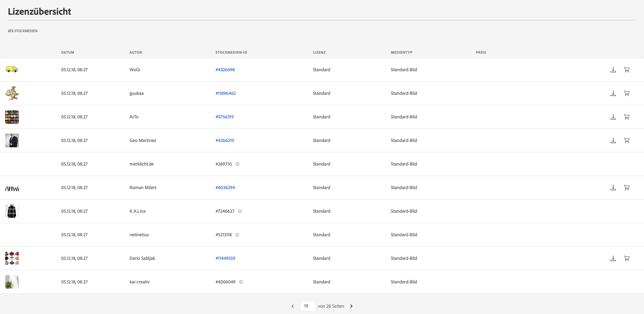Download the ArTo stock image
The image size is (644, 314).
point(613,117)
